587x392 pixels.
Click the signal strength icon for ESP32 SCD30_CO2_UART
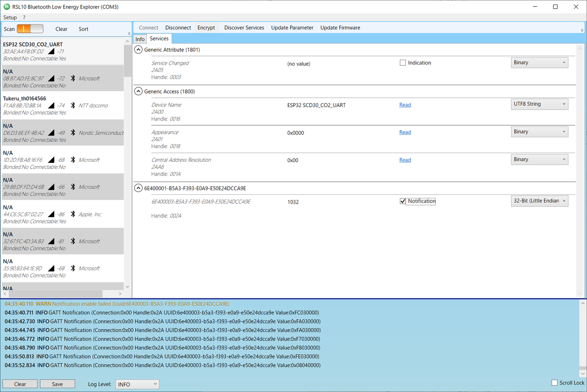click(51, 52)
